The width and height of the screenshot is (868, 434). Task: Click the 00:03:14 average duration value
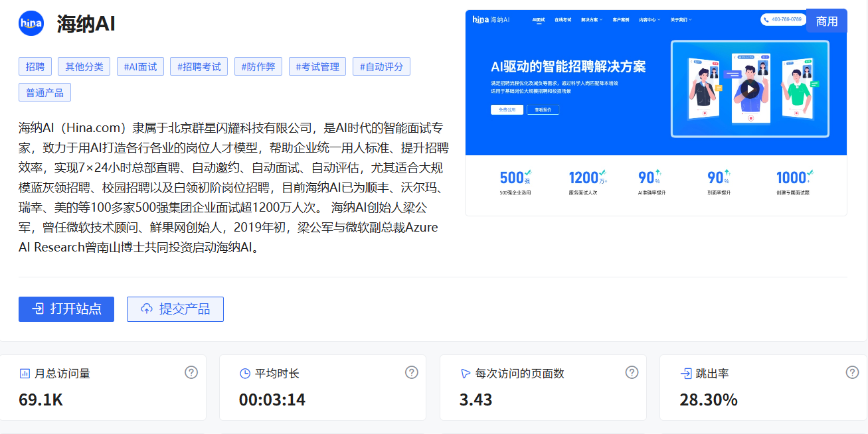point(272,399)
